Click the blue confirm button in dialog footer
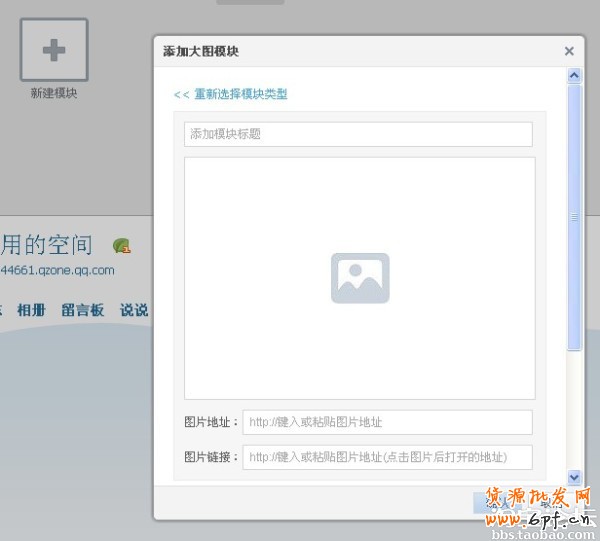This screenshot has height=541, width=600. point(496,502)
